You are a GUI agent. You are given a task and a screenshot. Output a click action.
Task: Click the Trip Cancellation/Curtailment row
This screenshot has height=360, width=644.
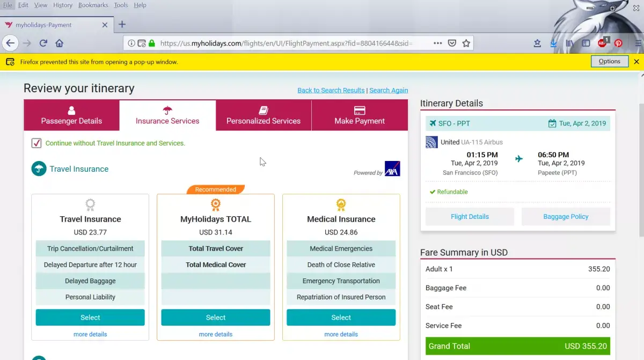(x=90, y=248)
